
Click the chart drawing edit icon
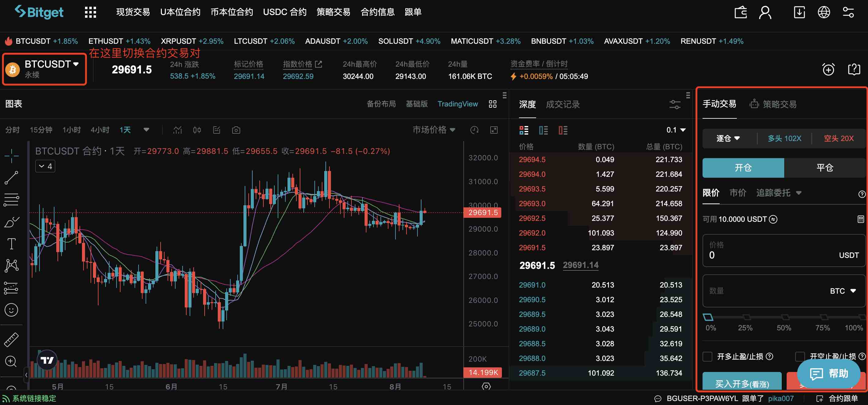217,130
